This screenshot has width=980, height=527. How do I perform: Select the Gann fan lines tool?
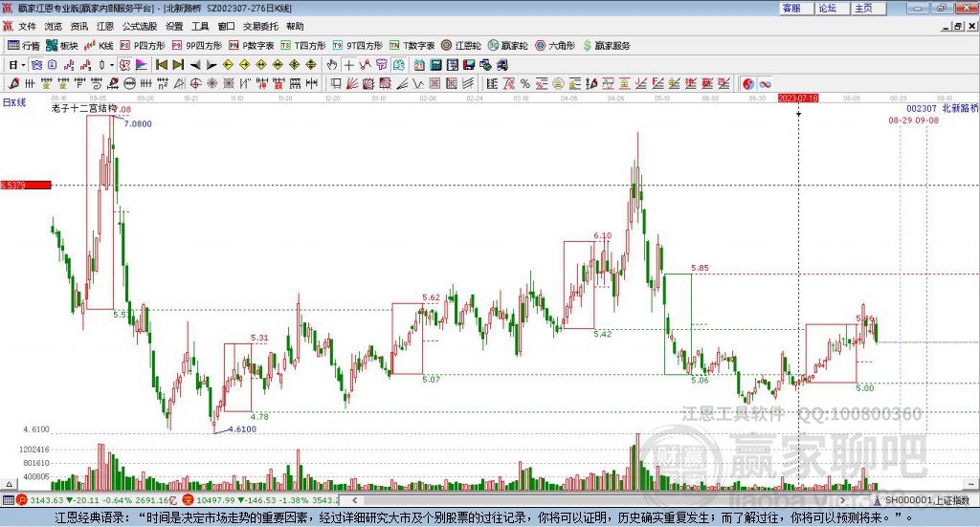pyautogui.click(x=352, y=83)
